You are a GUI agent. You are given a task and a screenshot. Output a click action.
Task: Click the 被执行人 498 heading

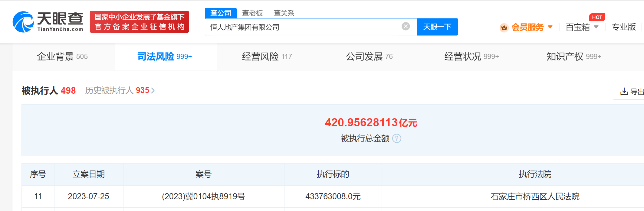pos(49,90)
